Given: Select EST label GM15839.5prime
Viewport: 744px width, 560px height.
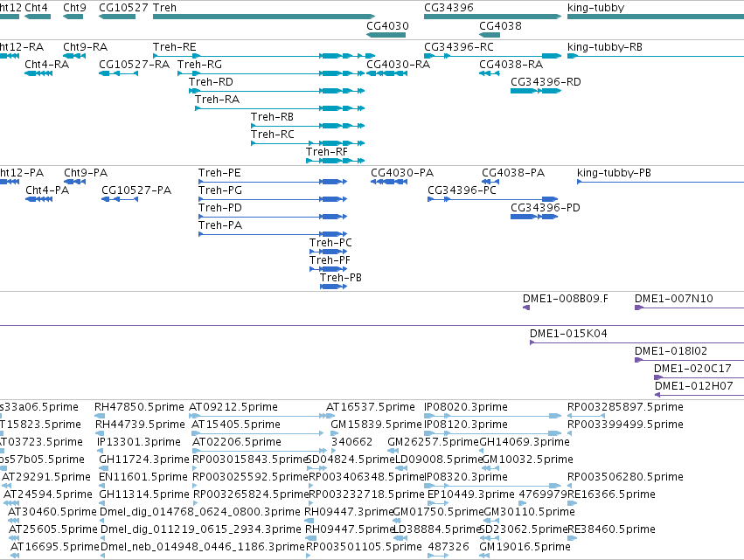Looking at the screenshot, I should 376,425.
